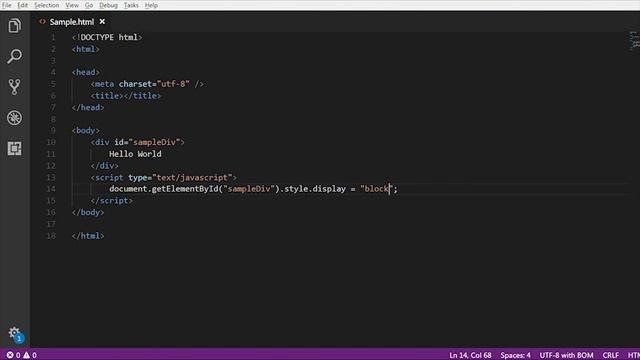Open the Selection menu
640x360 pixels.
point(47,5)
